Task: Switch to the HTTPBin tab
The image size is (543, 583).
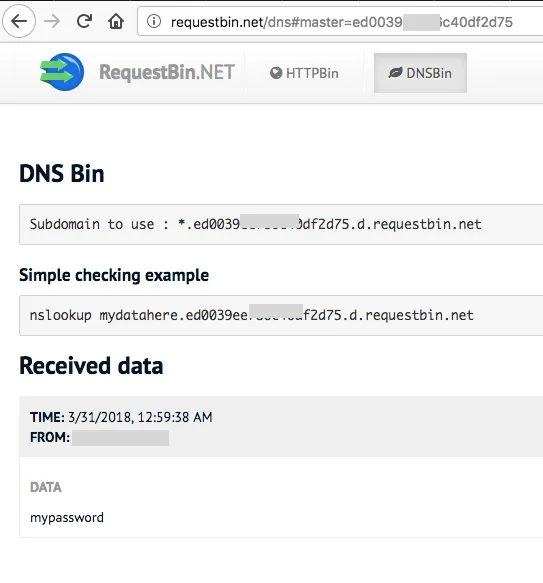Action: (304, 73)
